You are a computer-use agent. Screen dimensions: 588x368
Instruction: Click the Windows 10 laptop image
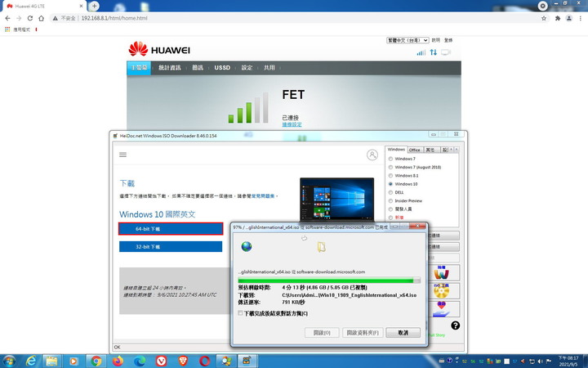click(x=336, y=200)
